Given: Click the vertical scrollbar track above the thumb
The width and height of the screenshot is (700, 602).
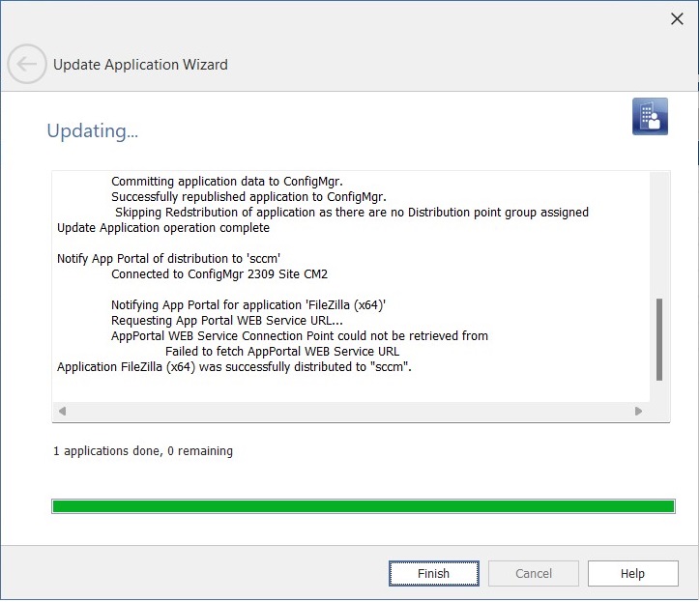Looking at the screenshot, I should [x=660, y=232].
